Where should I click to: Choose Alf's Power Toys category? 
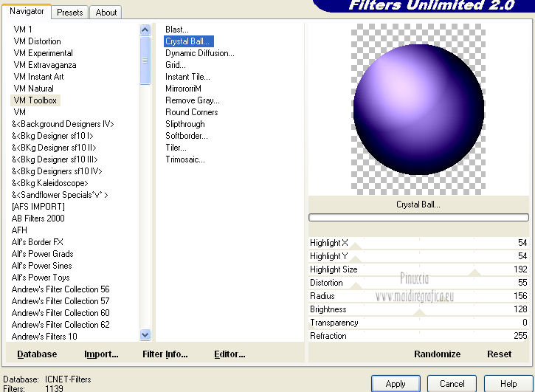pyautogui.click(x=41, y=278)
